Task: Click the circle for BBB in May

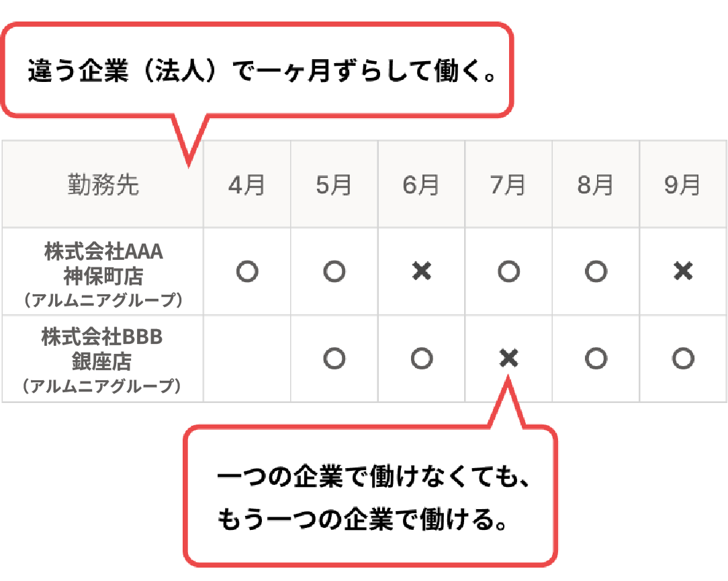Action: 334,359
